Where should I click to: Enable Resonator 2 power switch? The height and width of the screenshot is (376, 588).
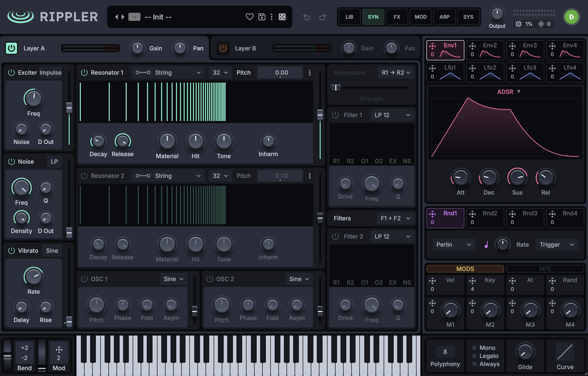[84, 176]
